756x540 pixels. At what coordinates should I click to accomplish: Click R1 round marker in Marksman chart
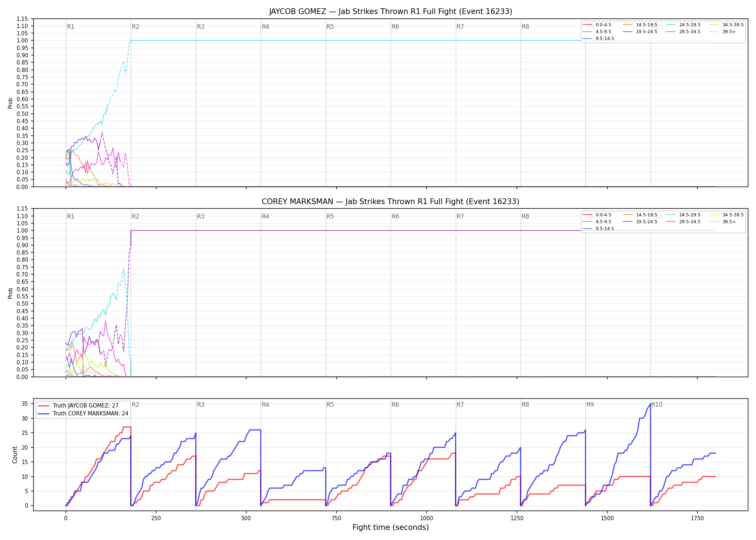tap(71, 216)
